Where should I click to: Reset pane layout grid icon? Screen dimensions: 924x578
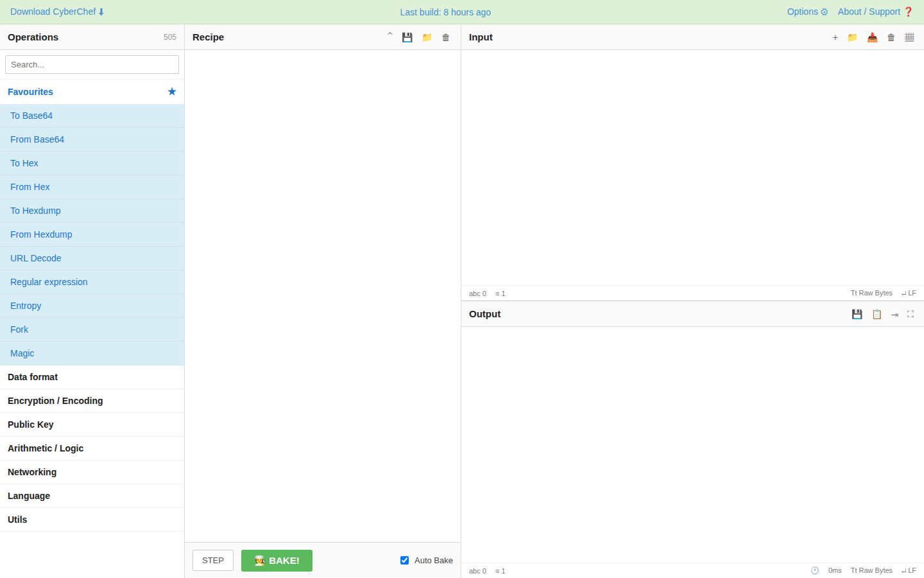(x=909, y=37)
